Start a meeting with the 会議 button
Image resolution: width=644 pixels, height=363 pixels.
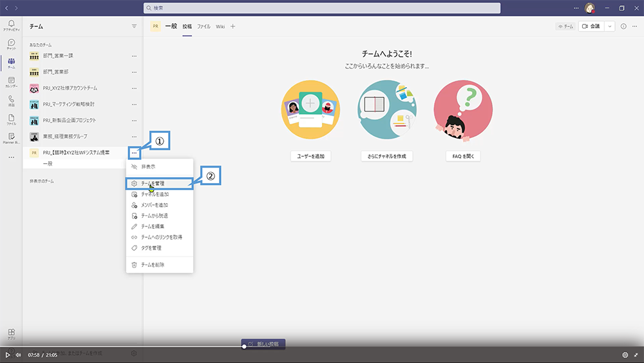(591, 26)
